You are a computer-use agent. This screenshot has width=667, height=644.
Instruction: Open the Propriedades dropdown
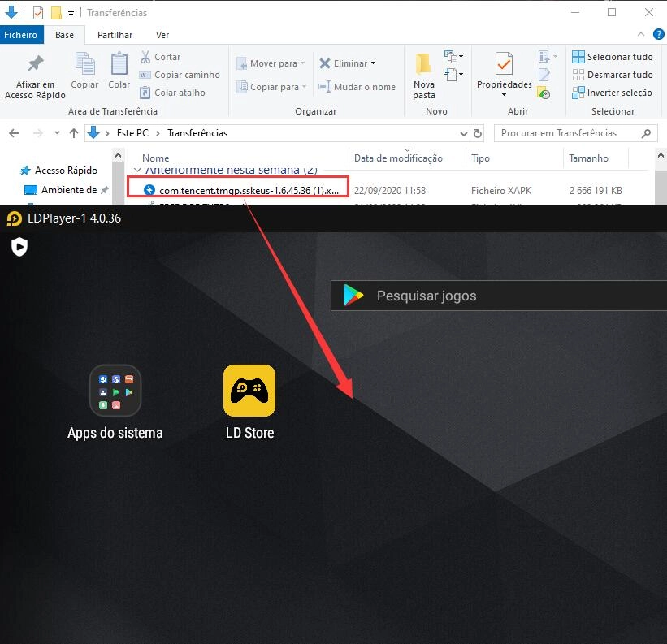click(x=504, y=94)
